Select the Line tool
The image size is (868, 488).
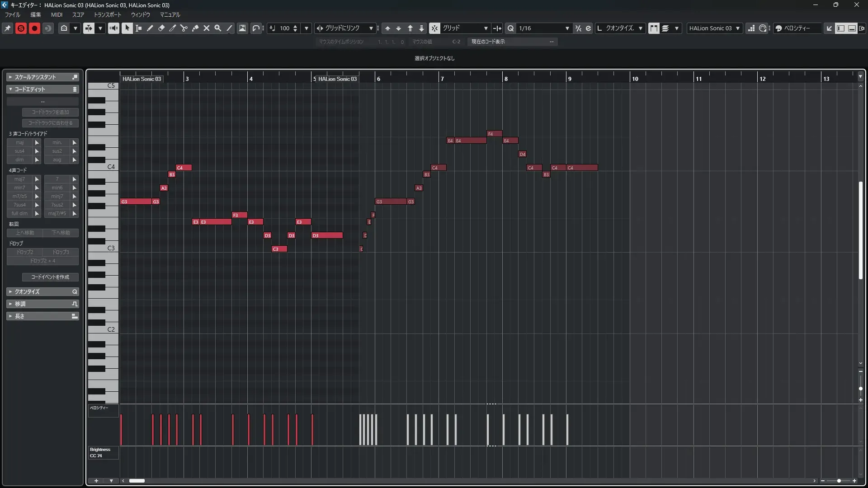[229, 28]
